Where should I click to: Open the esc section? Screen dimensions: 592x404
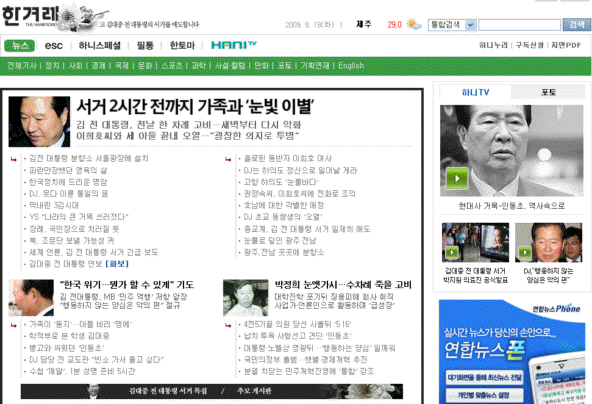(54, 46)
